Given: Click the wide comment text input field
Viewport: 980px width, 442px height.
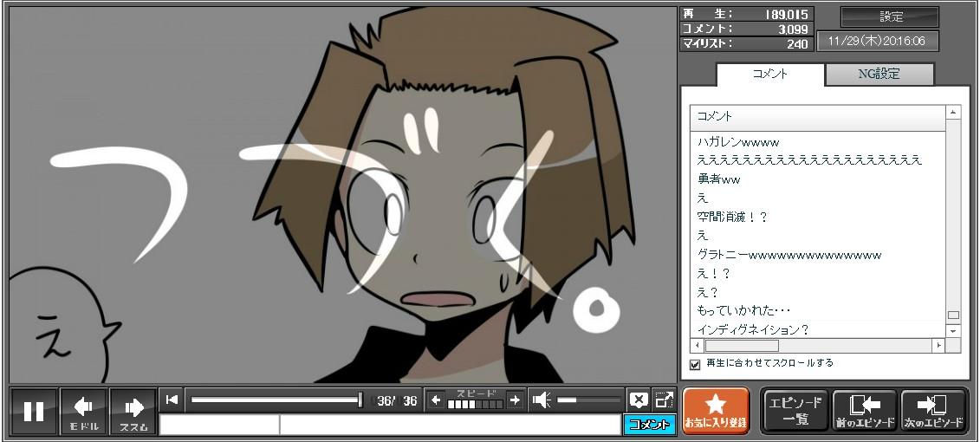Looking at the screenshot, I should click(449, 425).
